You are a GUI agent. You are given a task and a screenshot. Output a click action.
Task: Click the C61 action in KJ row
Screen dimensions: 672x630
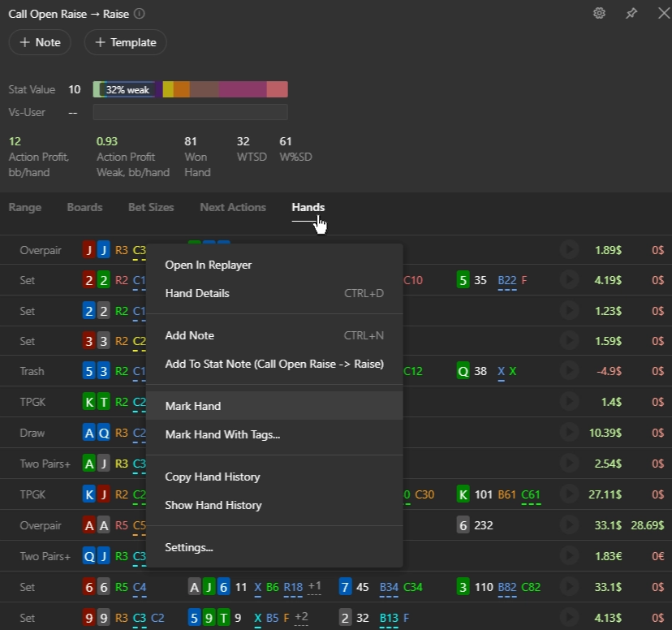[531, 495]
